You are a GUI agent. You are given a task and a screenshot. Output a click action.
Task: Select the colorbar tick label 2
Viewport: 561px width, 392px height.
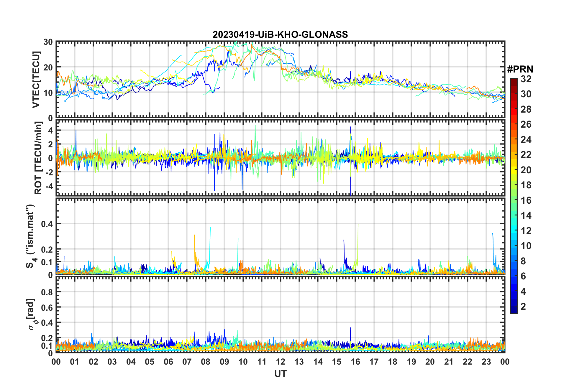pyautogui.click(x=523, y=307)
